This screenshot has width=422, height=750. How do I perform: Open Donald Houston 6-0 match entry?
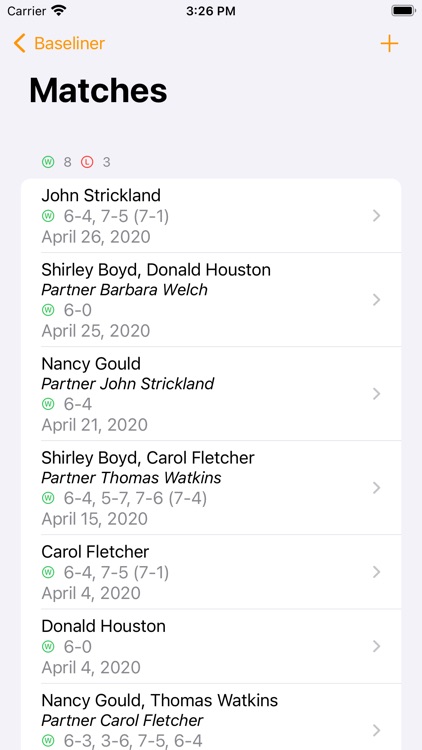tap(211, 646)
